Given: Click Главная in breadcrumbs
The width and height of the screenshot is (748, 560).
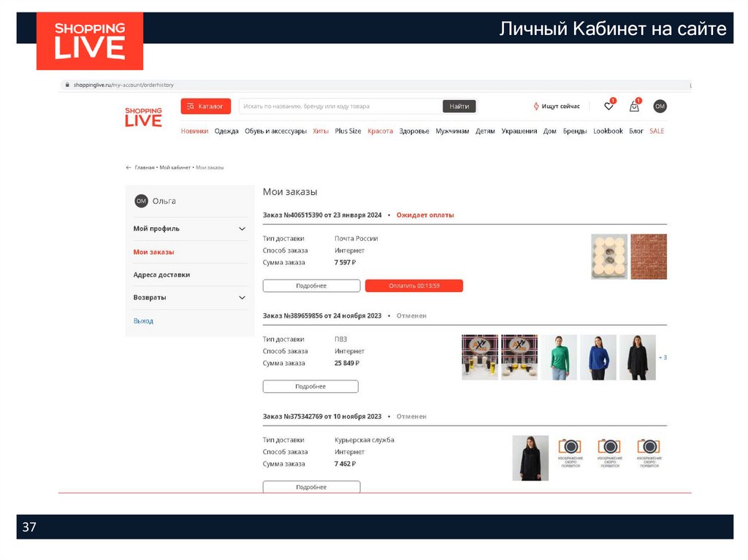Looking at the screenshot, I should pyautogui.click(x=145, y=167).
